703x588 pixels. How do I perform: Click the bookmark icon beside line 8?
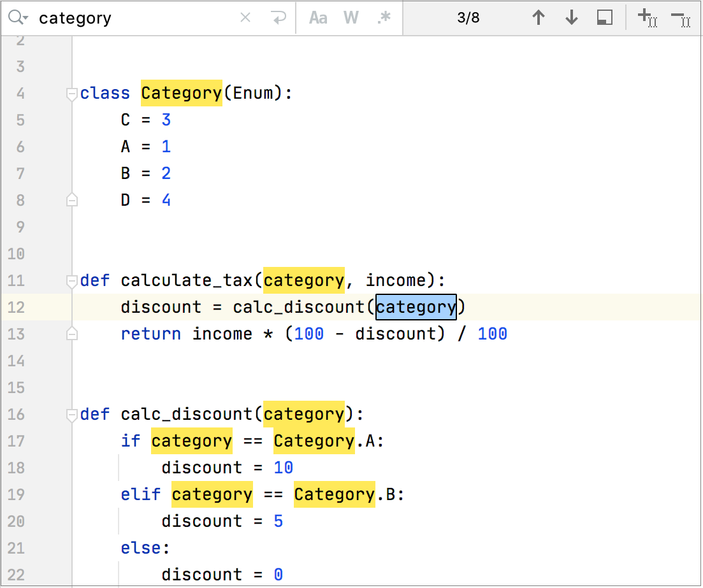[71, 199]
